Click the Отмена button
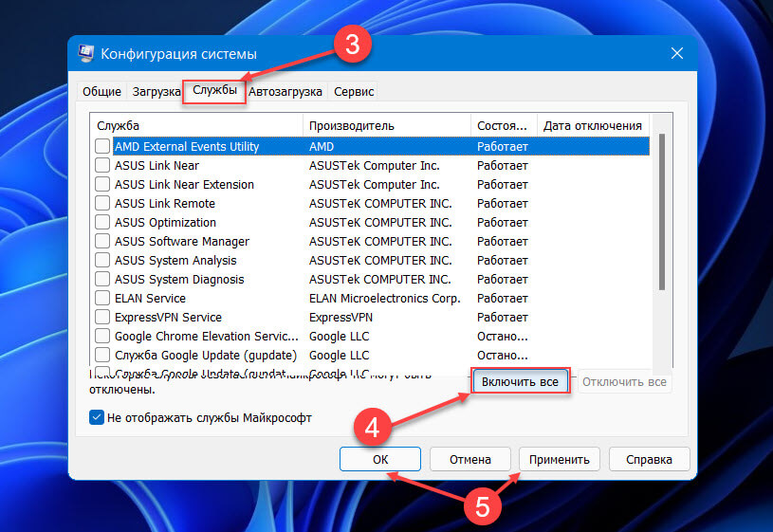This screenshot has height=532, width=773. 469,460
